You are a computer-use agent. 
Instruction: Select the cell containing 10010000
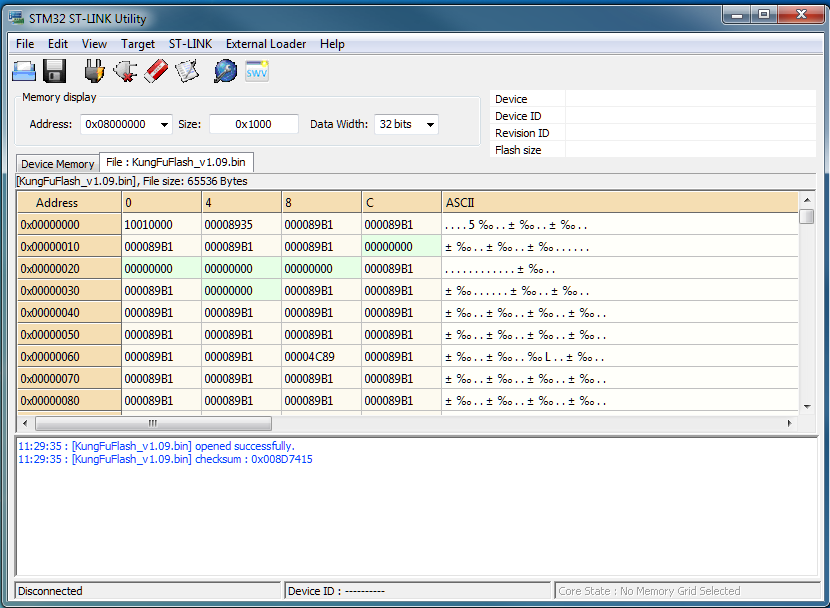(x=161, y=225)
